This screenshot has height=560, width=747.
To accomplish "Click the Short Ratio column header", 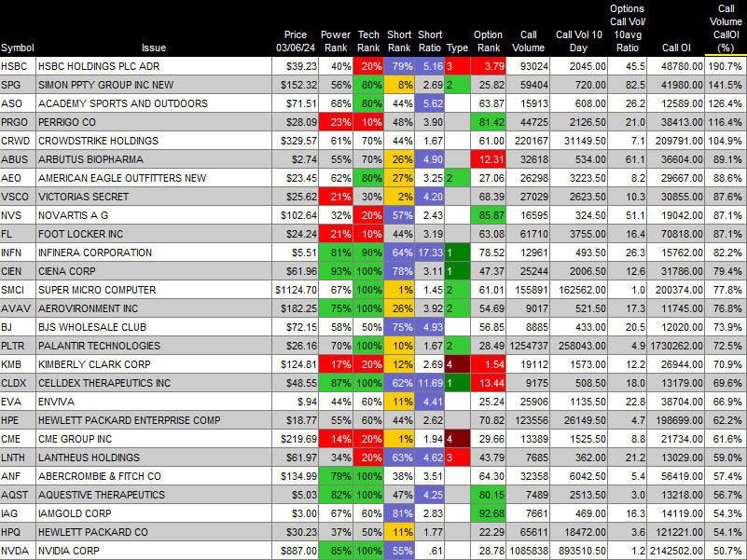I will pos(430,41).
